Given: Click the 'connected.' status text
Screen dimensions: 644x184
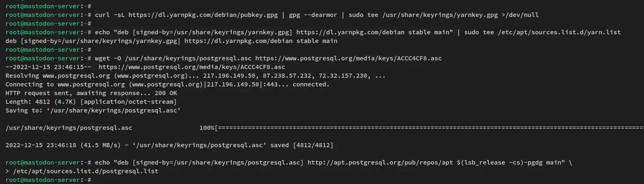Looking at the screenshot, I should (x=311, y=84).
